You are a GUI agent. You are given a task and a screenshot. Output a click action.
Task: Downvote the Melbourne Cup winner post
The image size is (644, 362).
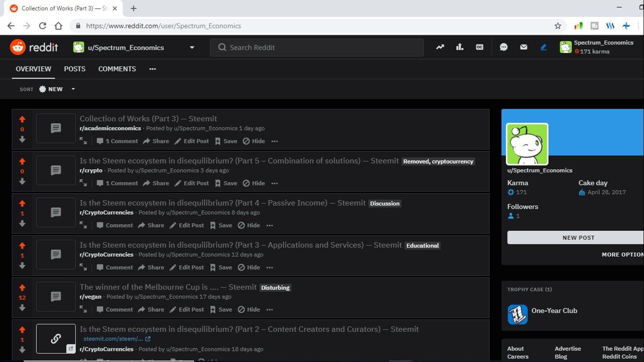pyautogui.click(x=22, y=308)
